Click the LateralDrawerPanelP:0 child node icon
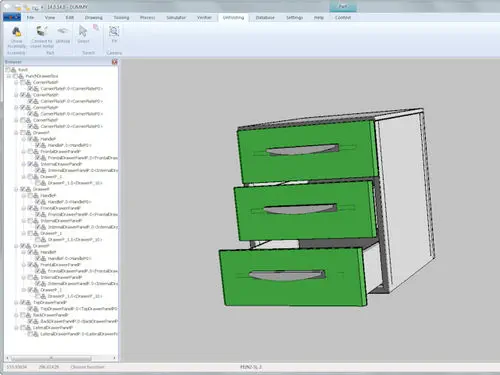 tap(36, 334)
